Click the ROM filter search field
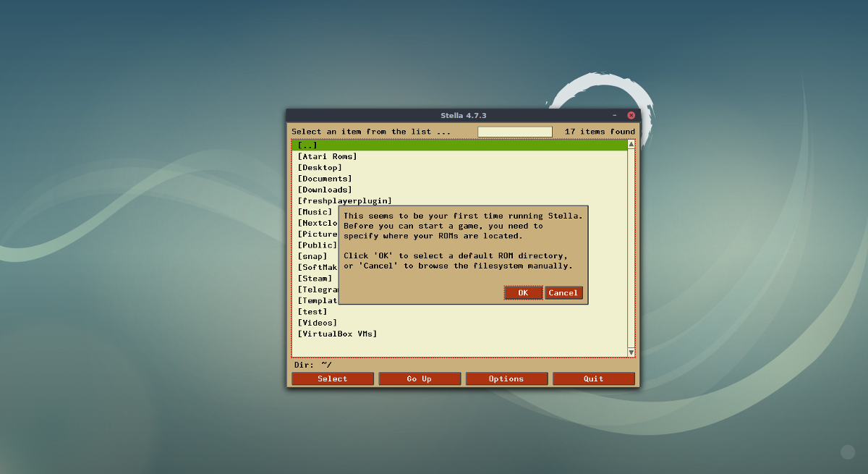Screen dimensions: 868x474 (x=514, y=131)
